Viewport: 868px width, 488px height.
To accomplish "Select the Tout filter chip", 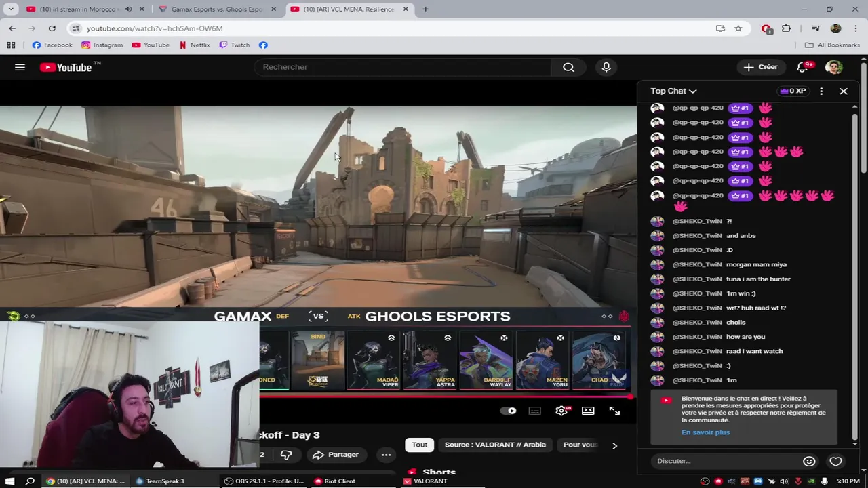I will (419, 445).
